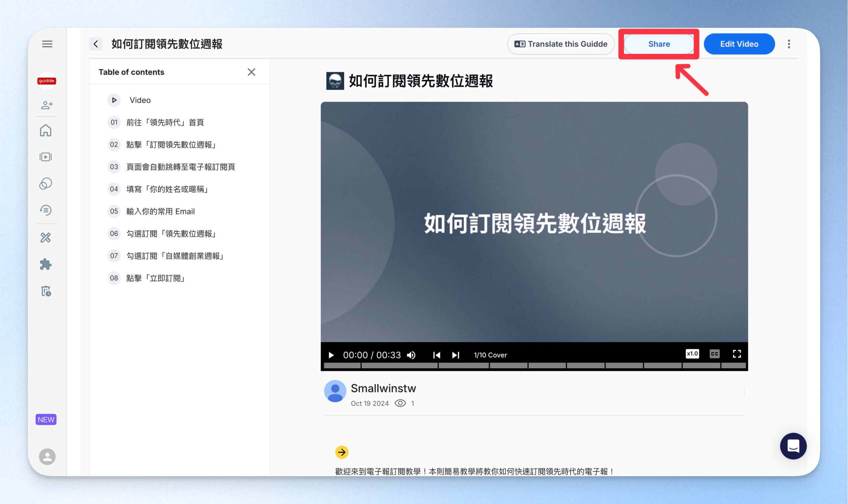Click the user profile avatar in the sidebar
This screenshot has height=504, width=848.
[x=47, y=456]
